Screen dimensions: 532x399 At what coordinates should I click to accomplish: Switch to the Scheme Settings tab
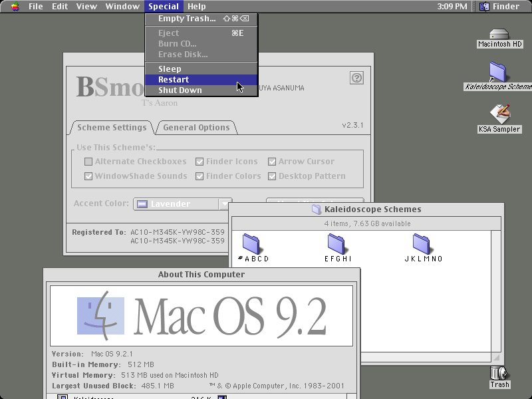click(x=112, y=128)
